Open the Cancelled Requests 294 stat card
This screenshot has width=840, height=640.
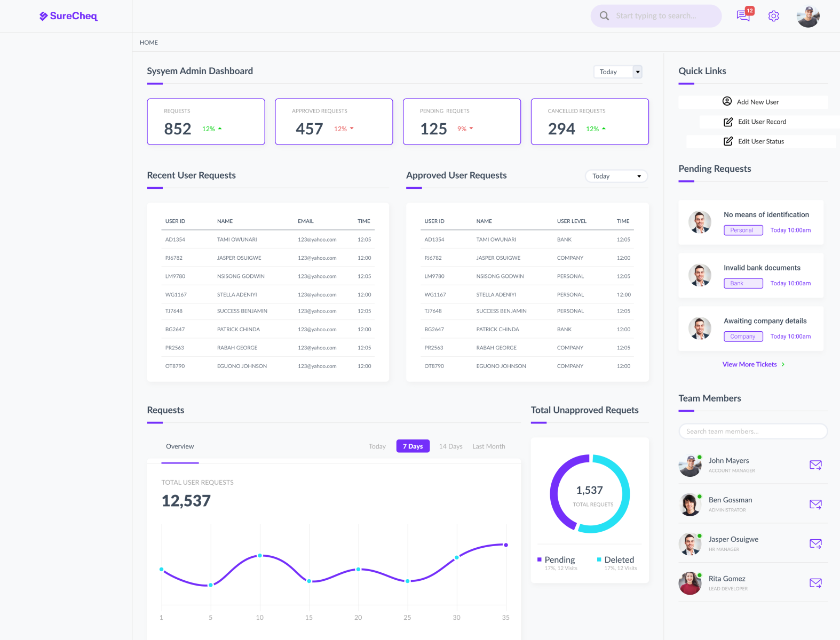coord(590,122)
